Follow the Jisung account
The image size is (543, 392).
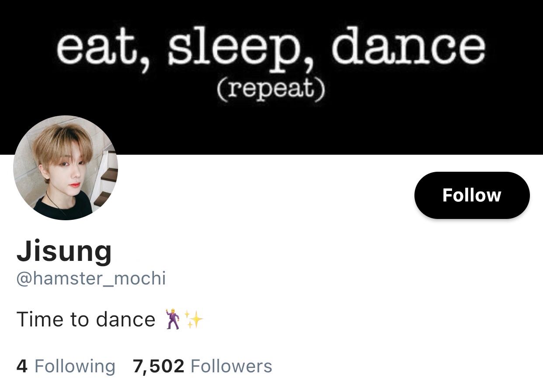click(472, 195)
